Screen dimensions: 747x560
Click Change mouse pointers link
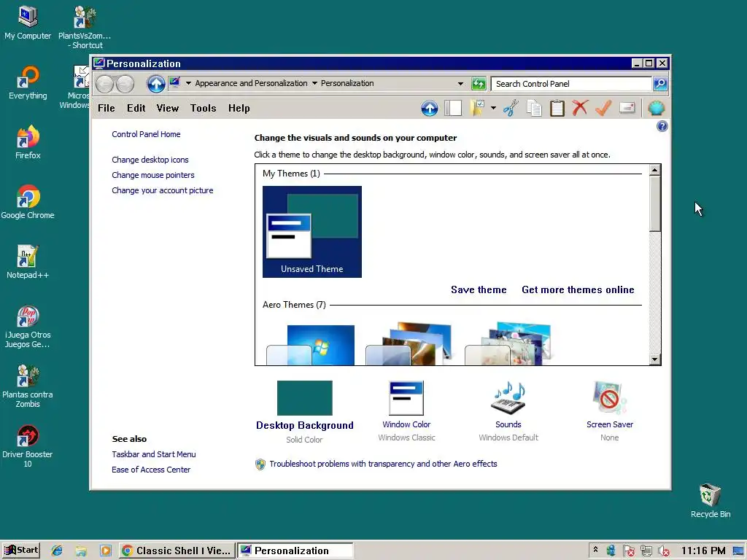click(153, 175)
